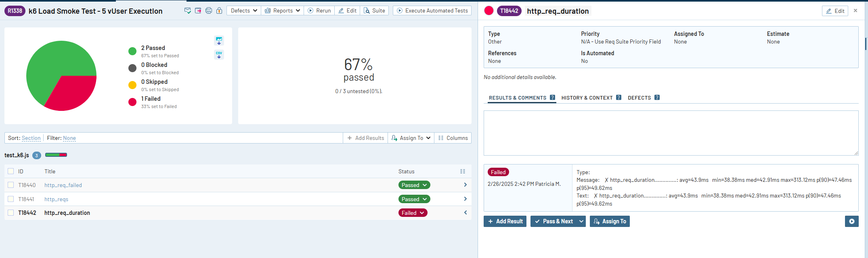Image resolution: width=868 pixels, height=258 pixels.
Task: Click the lock icon to close run
Action: coord(219,11)
